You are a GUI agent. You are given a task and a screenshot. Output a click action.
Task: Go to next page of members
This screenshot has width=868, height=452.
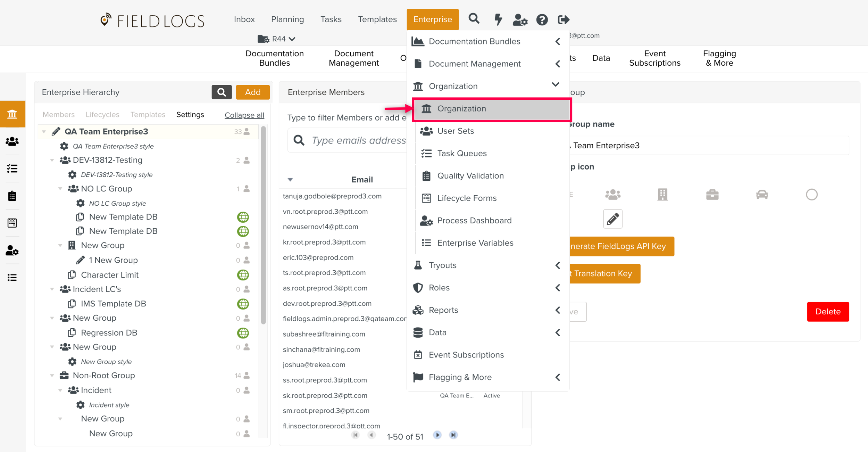(x=437, y=435)
